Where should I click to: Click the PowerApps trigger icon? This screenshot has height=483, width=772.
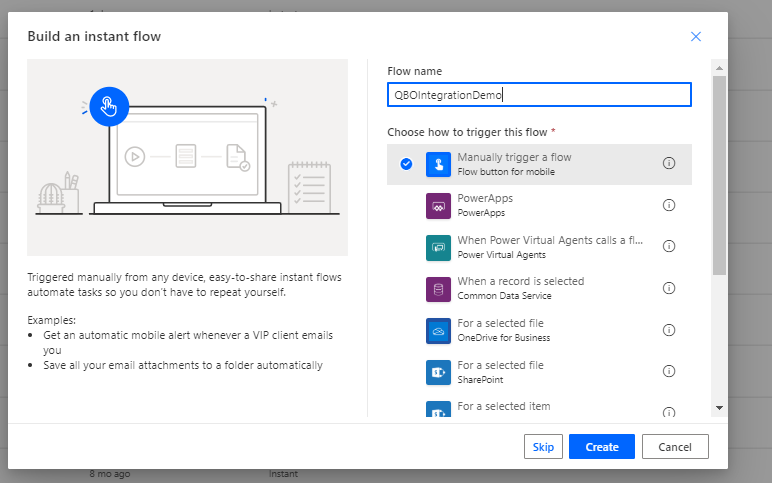pos(438,206)
